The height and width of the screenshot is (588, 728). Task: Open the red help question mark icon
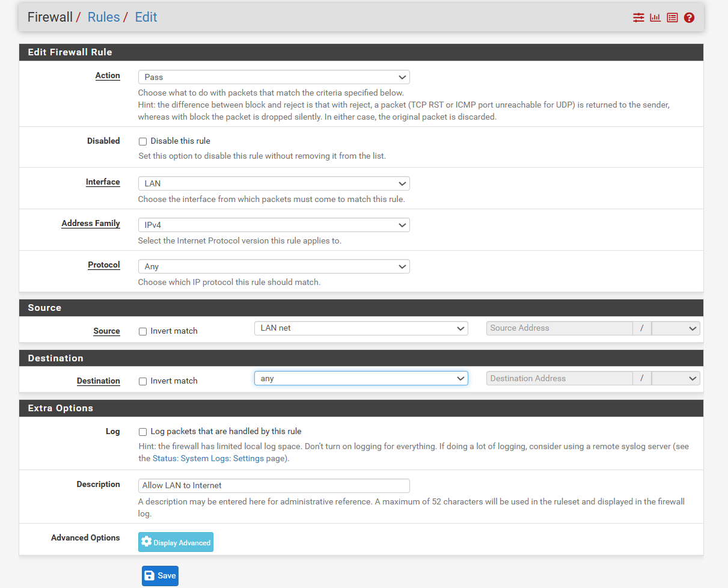tap(689, 17)
